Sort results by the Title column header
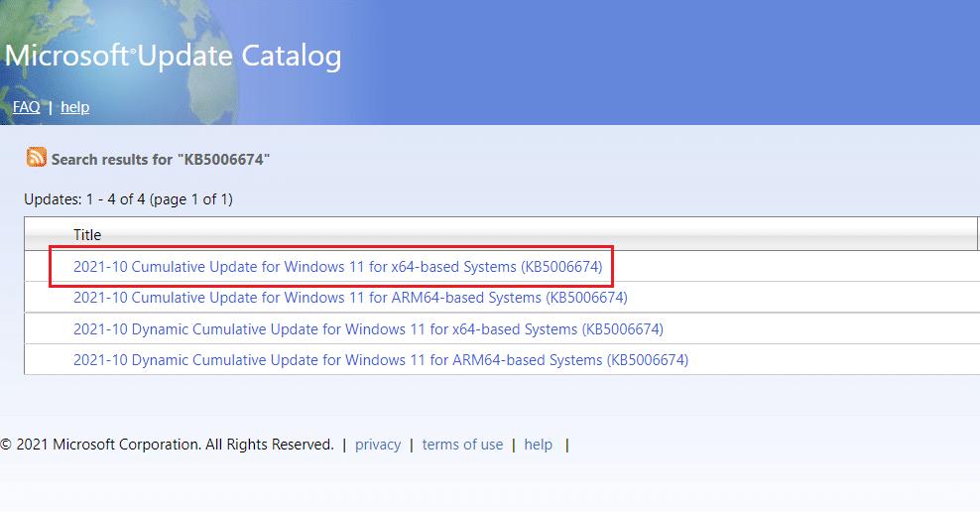 point(87,235)
